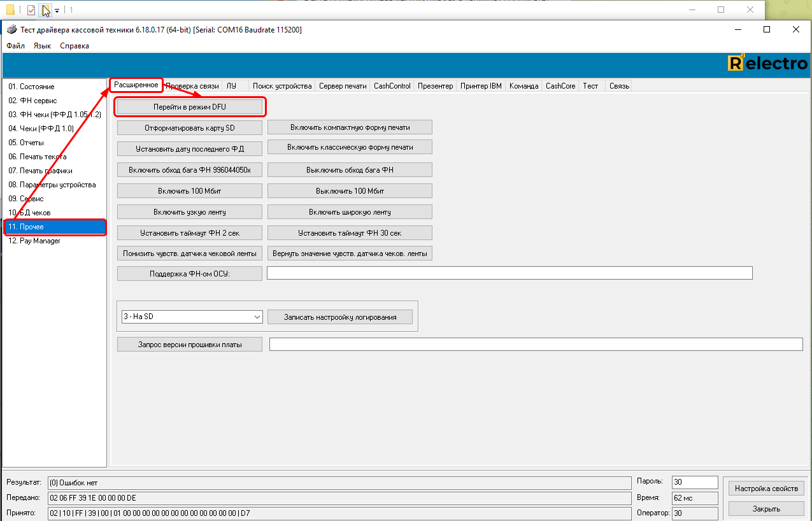Select '01. Состояние' in the sidebar
The width and height of the screenshot is (812, 521).
[x=31, y=87]
